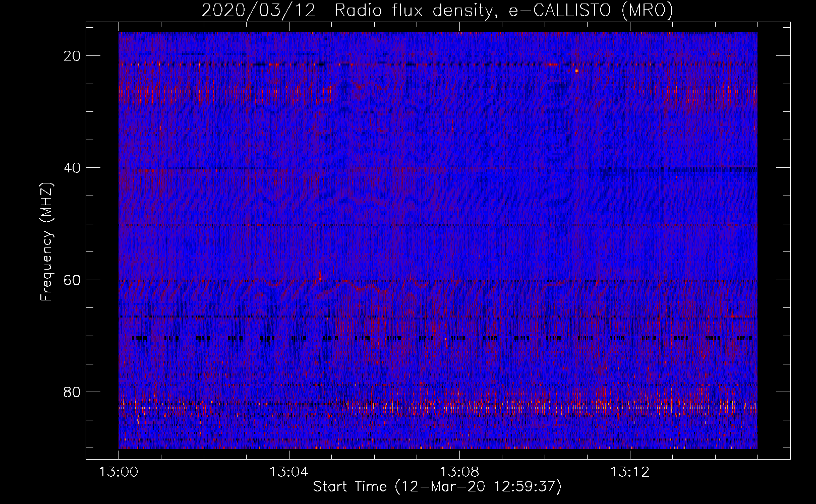Click the 40 MHz frequency tick label
Image resolution: width=816 pixels, height=504 pixels.
pos(72,168)
